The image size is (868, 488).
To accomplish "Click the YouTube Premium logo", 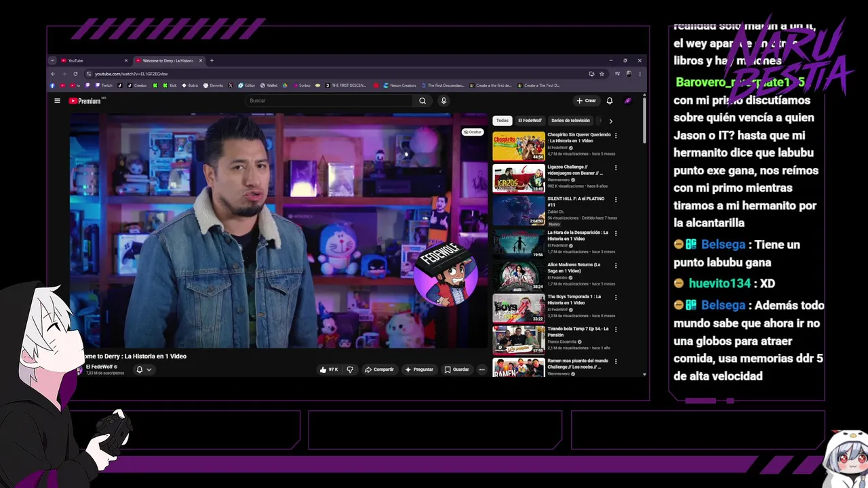I will pyautogui.click(x=85, y=101).
